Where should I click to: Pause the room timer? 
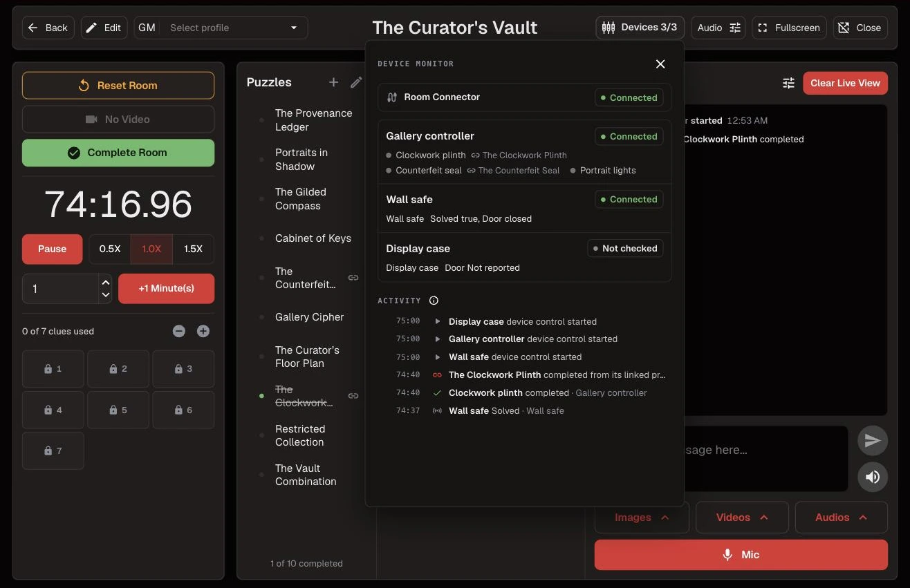(52, 249)
